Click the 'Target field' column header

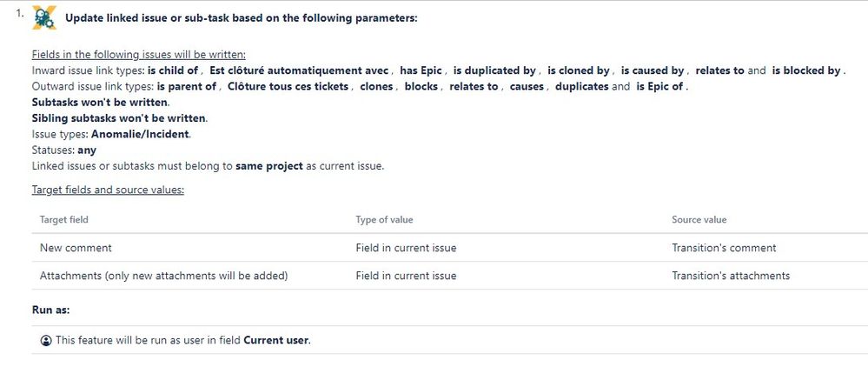(64, 219)
